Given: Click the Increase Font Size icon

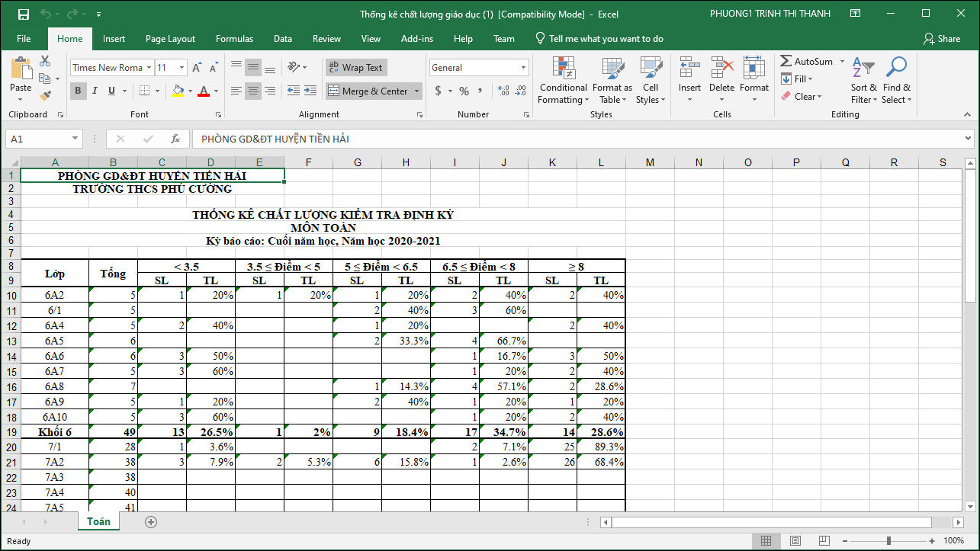Looking at the screenshot, I should [x=197, y=68].
